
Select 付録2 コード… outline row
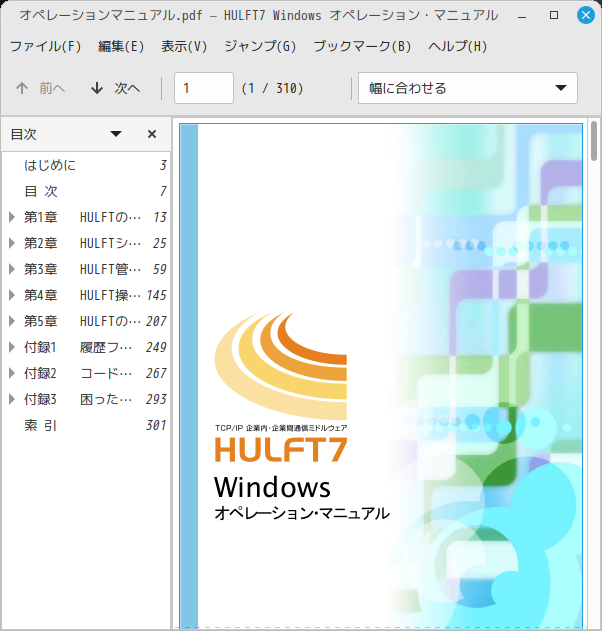(86, 373)
